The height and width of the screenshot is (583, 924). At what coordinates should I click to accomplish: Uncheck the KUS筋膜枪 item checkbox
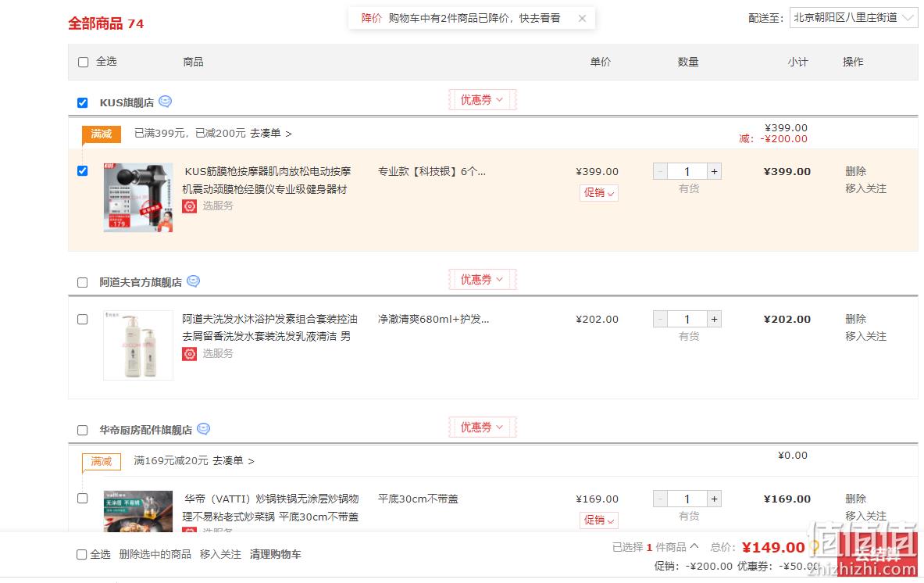pyautogui.click(x=83, y=171)
